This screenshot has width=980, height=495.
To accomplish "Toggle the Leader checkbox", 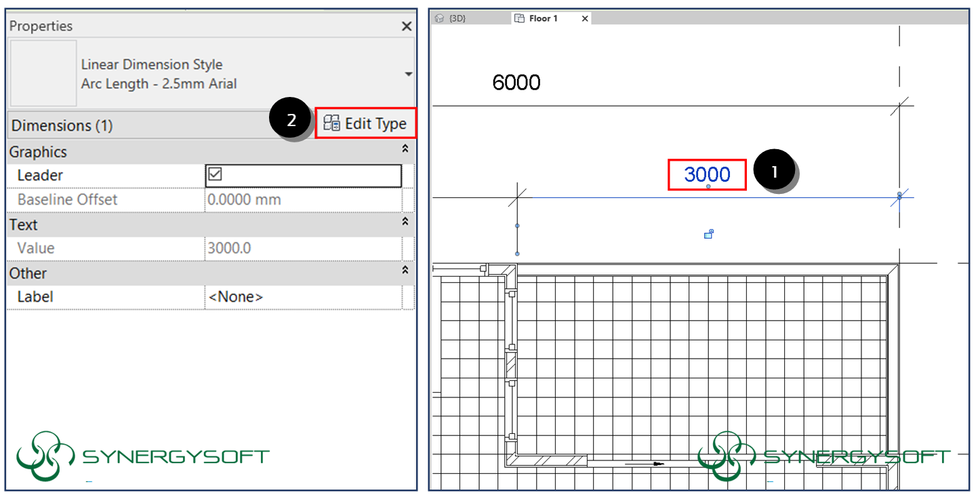I will click(x=215, y=175).
